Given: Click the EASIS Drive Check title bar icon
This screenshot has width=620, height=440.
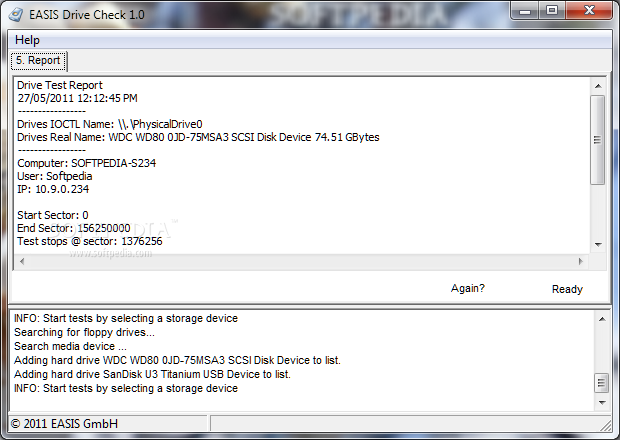Looking at the screenshot, I should (x=16, y=15).
